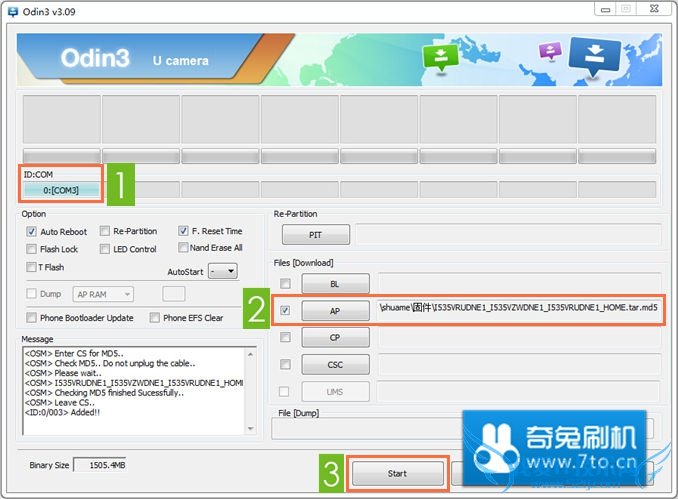This screenshot has height=499, width=678.
Task: Click the AP firmware file path field
Action: [519, 308]
